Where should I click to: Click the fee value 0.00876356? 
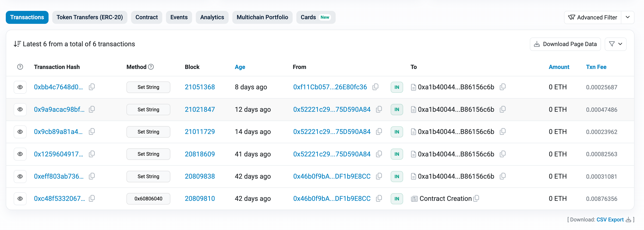point(601,199)
